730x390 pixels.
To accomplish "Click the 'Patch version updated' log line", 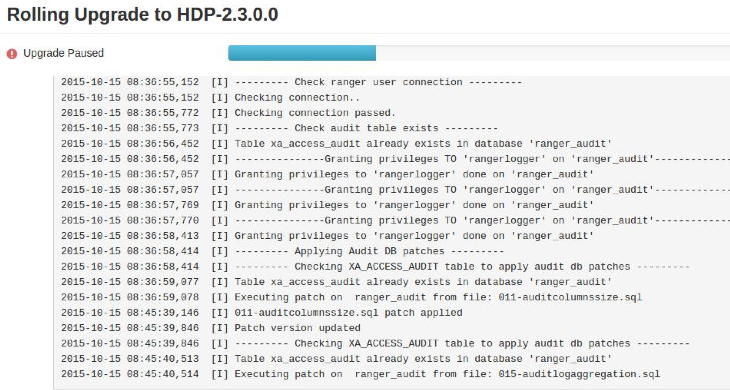I will 210,328.
